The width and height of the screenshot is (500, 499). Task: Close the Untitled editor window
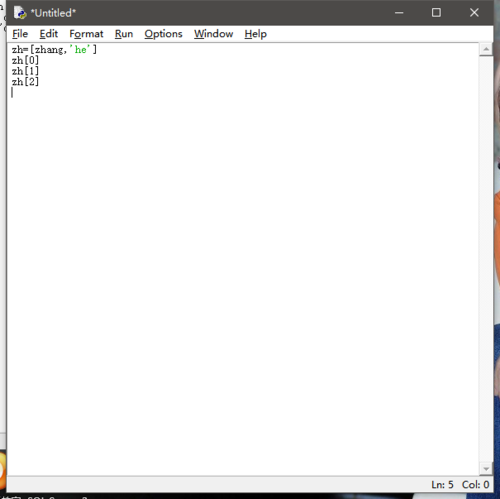click(474, 13)
